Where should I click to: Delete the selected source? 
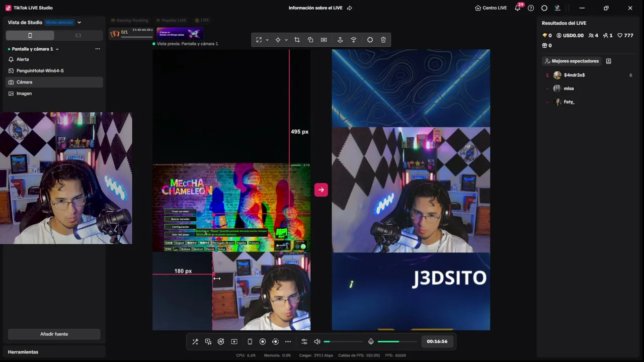click(x=383, y=40)
